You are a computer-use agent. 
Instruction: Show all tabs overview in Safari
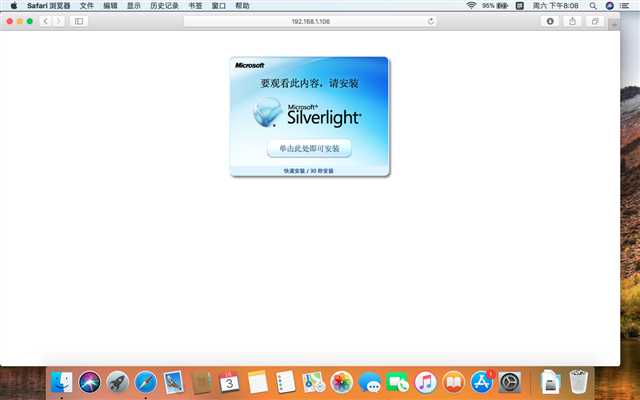point(595,21)
